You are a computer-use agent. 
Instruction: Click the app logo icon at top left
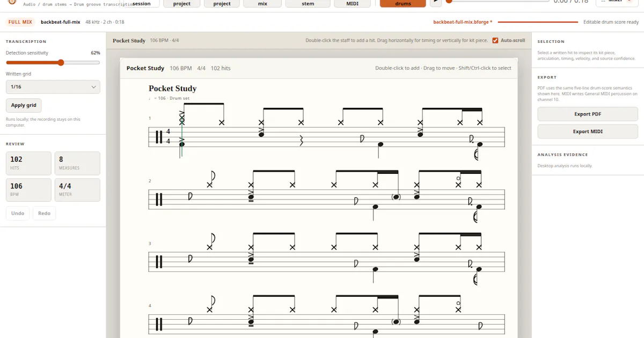(12, 2)
